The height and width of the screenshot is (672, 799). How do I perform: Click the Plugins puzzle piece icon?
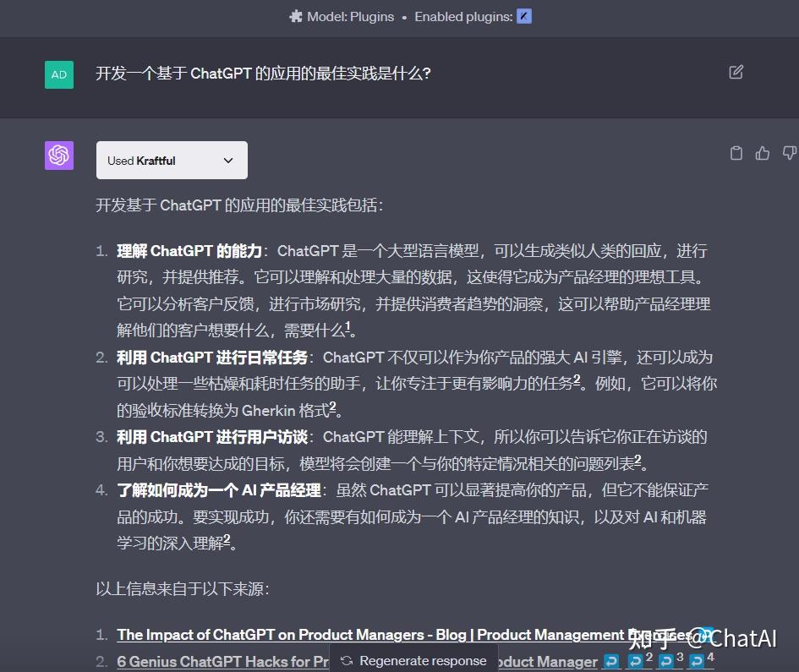pos(296,16)
